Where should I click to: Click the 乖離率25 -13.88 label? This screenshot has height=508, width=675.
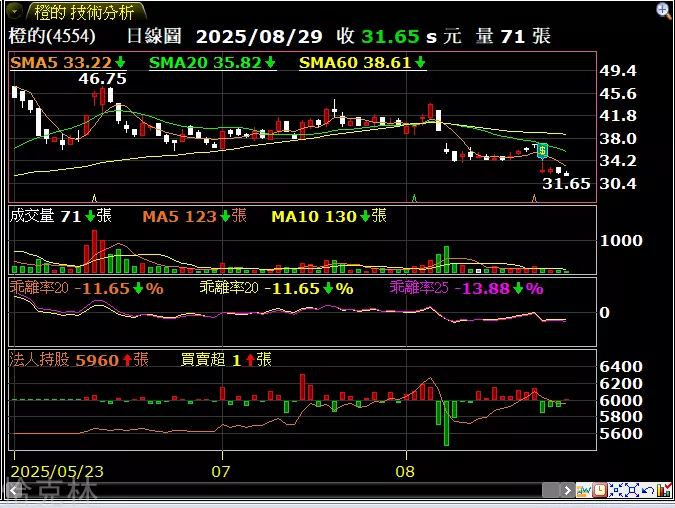(x=466, y=288)
